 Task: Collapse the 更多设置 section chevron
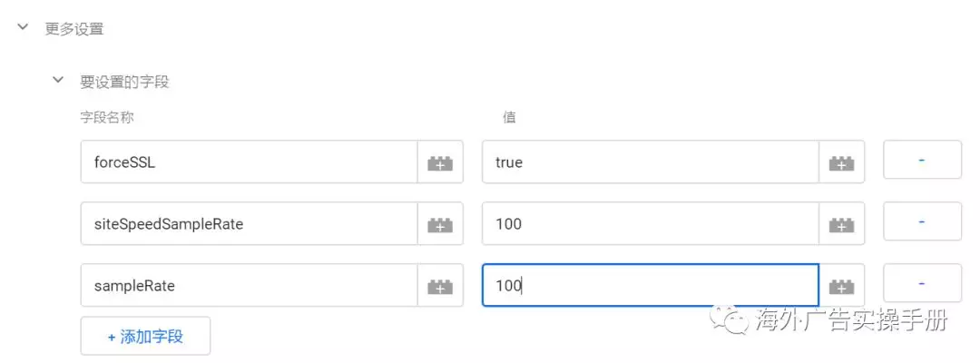(x=23, y=28)
